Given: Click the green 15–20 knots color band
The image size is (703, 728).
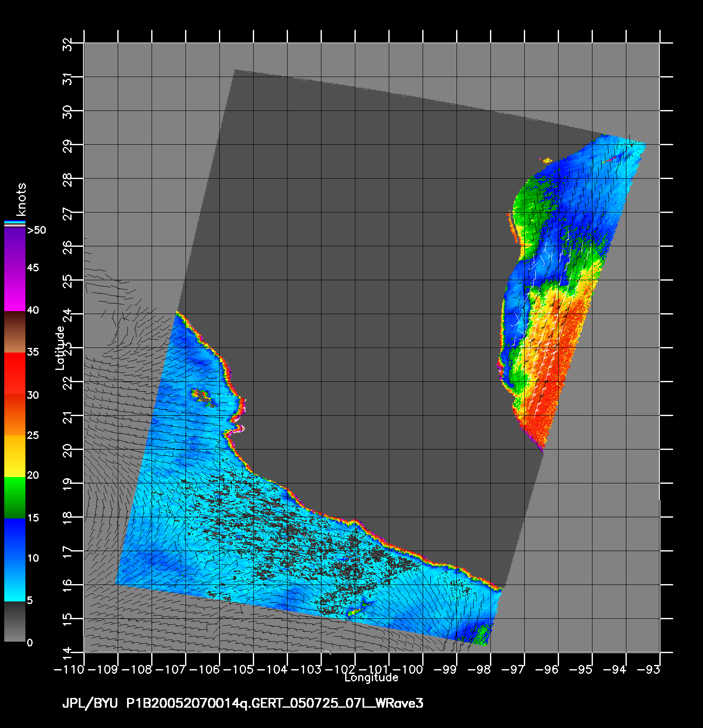Looking at the screenshot, I should coord(15,498).
